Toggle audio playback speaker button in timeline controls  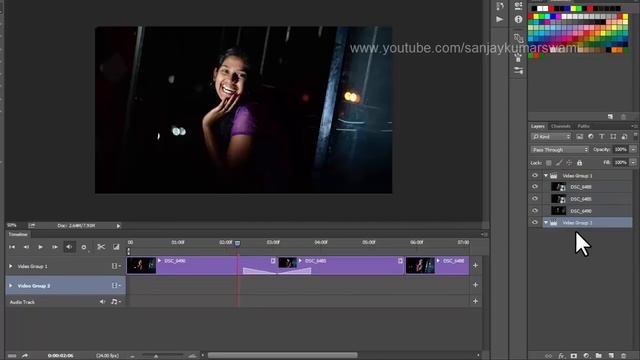(x=69, y=247)
